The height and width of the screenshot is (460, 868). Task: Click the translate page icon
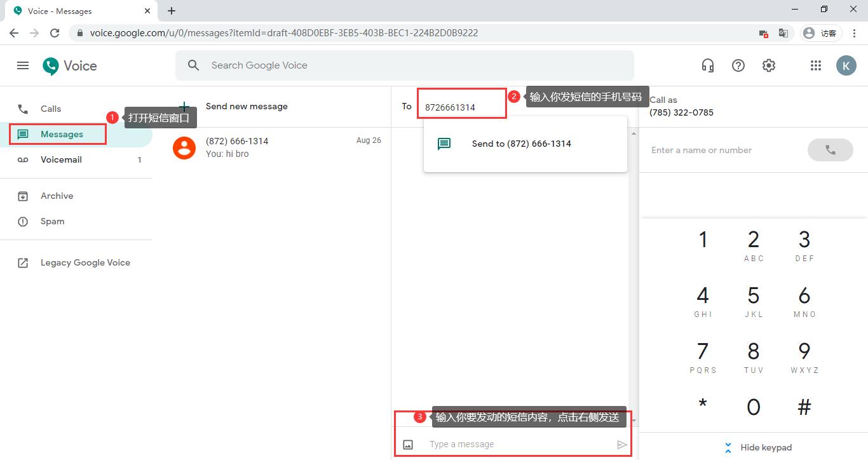point(783,33)
